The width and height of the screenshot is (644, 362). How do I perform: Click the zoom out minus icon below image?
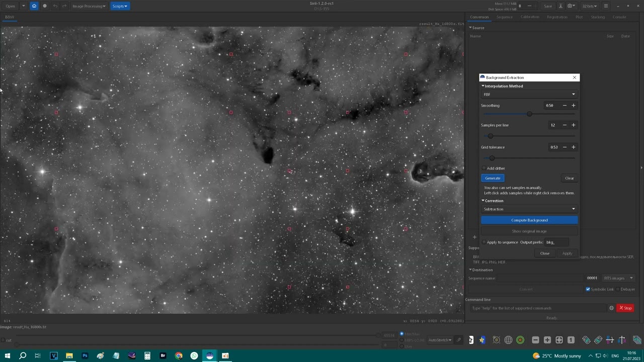coord(535,340)
